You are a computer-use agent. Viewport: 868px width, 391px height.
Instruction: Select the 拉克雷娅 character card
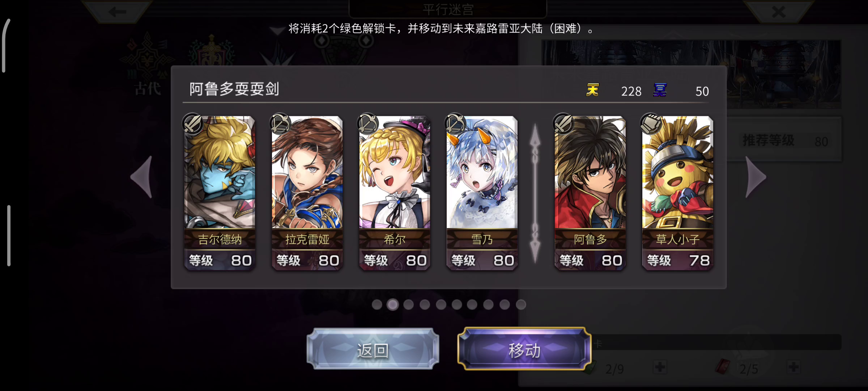tap(307, 193)
